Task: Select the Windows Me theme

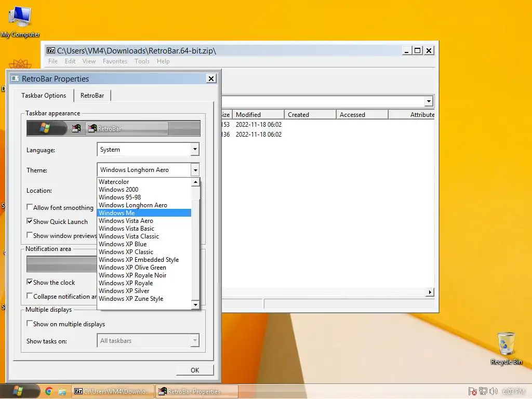Action: click(x=144, y=212)
